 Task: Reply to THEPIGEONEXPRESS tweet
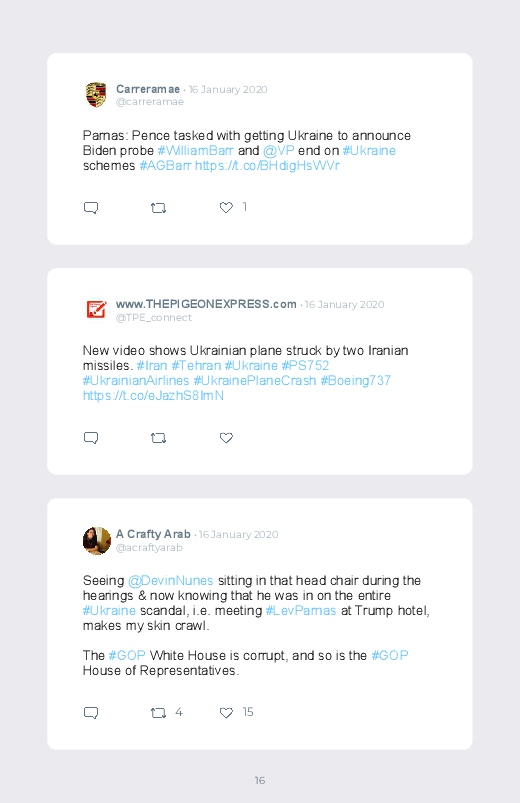[x=91, y=438]
